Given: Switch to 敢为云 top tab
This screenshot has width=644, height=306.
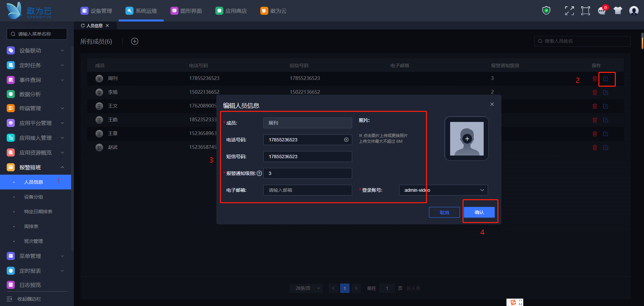Looking at the screenshot, I should (x=273, y=11).
